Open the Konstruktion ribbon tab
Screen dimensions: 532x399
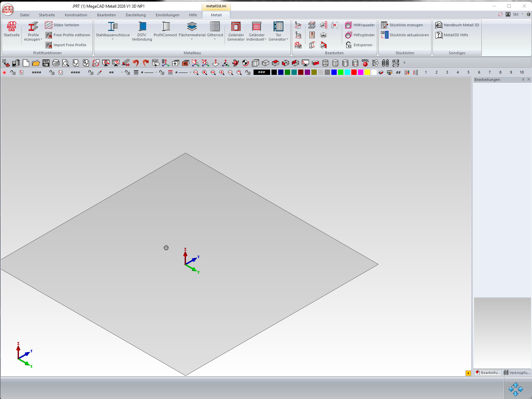(76, 15)
